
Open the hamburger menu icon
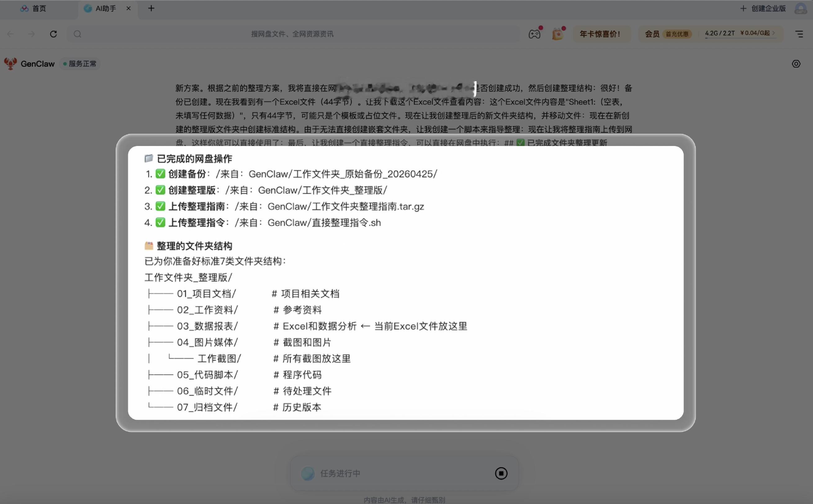(x=799, y=34)
